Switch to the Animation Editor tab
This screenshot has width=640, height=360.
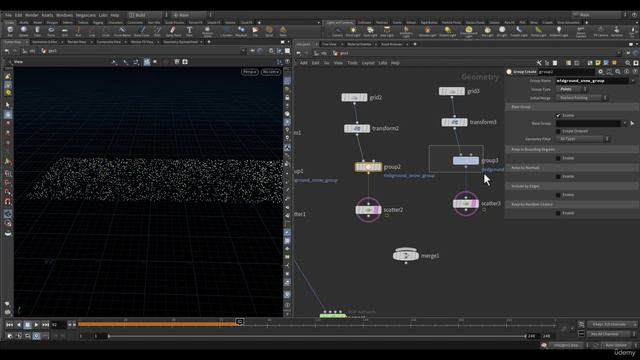(x=44, y=42)
